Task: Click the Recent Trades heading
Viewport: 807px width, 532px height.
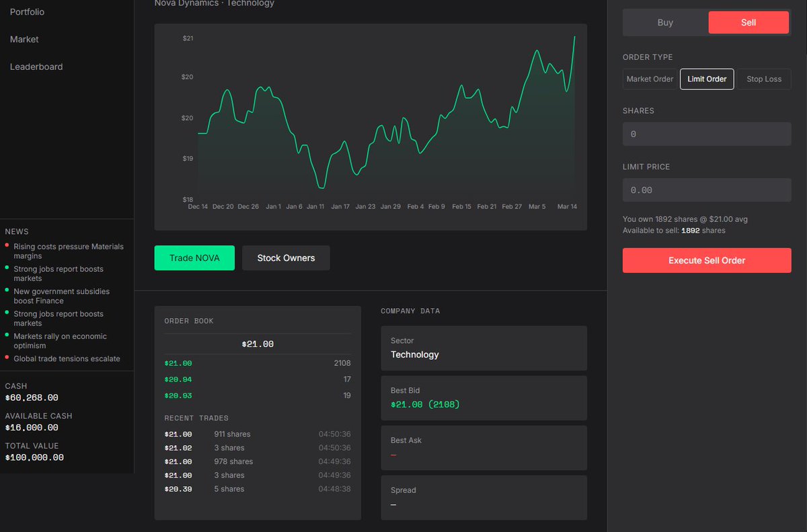Action: coord(196,418)
